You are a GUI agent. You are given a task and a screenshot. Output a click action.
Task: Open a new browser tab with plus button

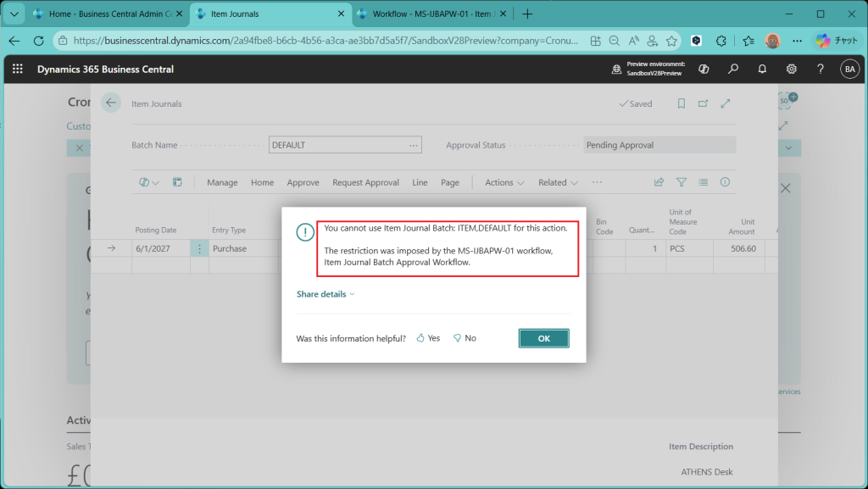pos(527,14)
